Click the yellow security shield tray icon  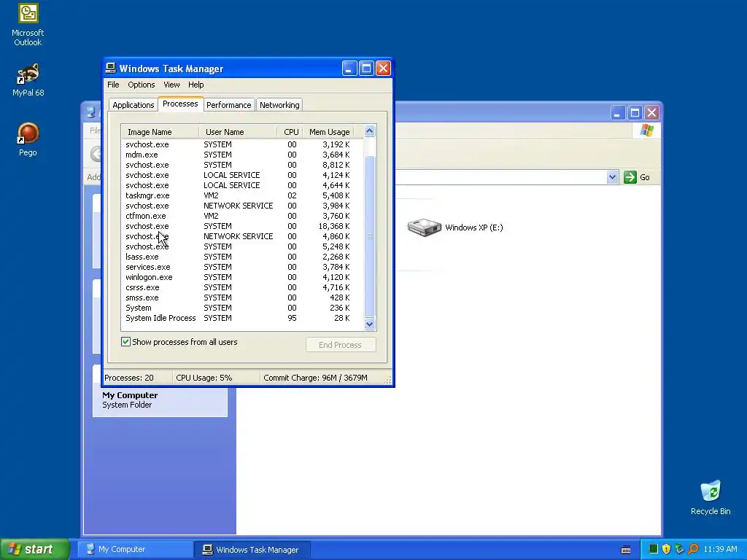coord(666,549)
